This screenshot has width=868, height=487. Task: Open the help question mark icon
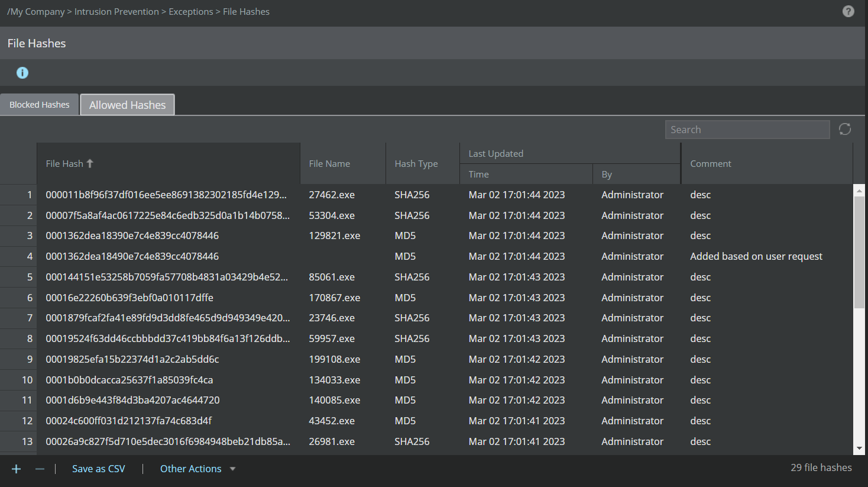pos(848,11)
